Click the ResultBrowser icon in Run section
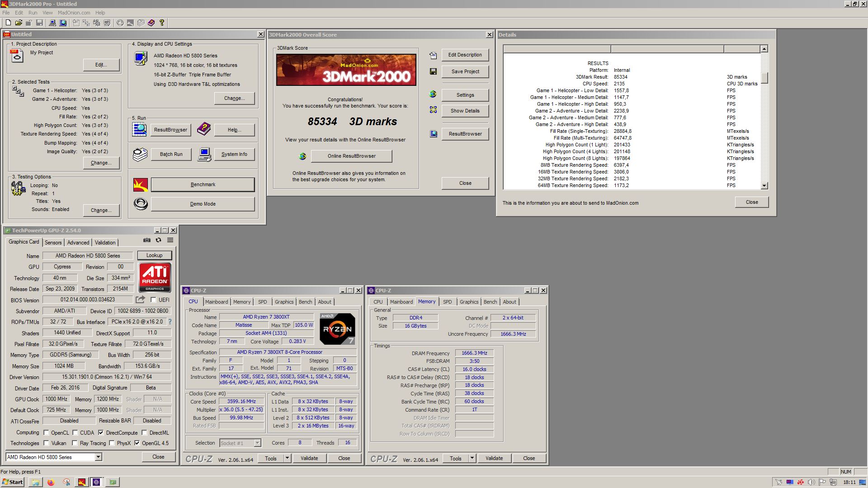868x488 pixels. (x=139, y=129)
